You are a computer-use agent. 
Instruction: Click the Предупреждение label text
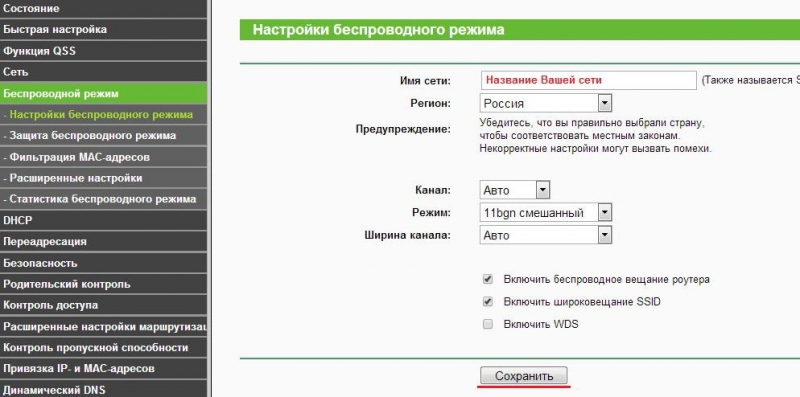click(x=403, y=129)
